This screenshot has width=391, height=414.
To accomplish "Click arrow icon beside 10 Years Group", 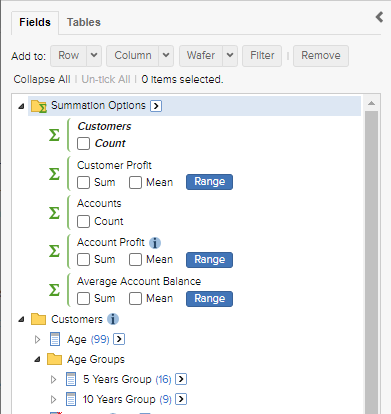I will click(181, 399).
